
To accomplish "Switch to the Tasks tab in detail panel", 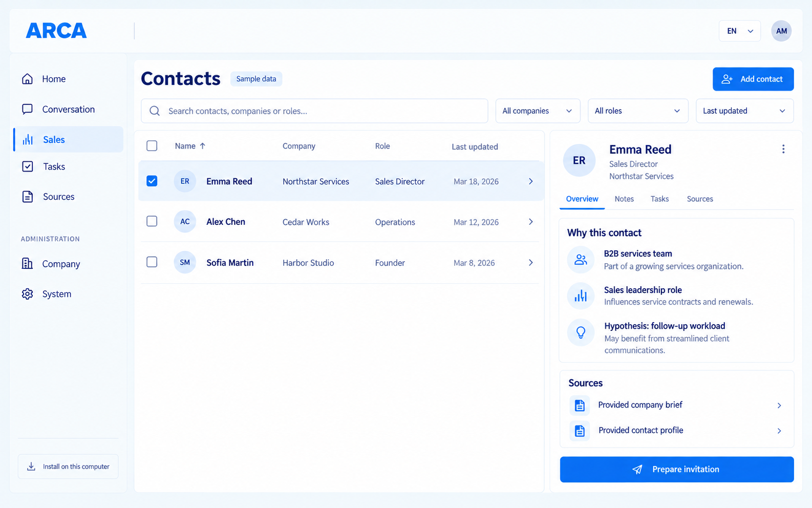I will (659, 199).
